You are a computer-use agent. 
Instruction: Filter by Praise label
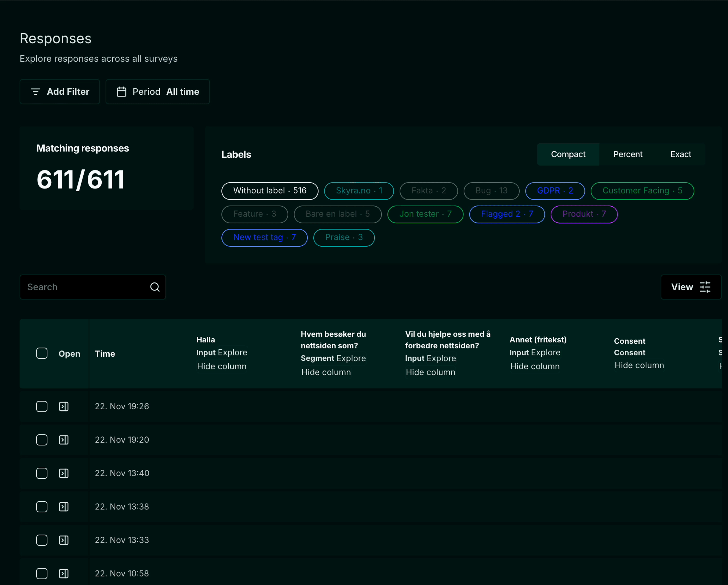[x=344, y=237]
